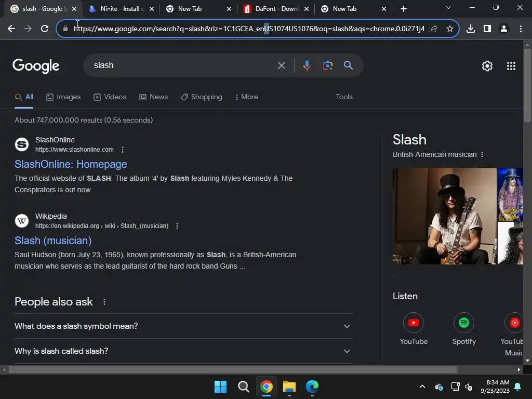Open options for the SlashOnline result
Viewport: 532px width, 399px height.
(123, 150)
